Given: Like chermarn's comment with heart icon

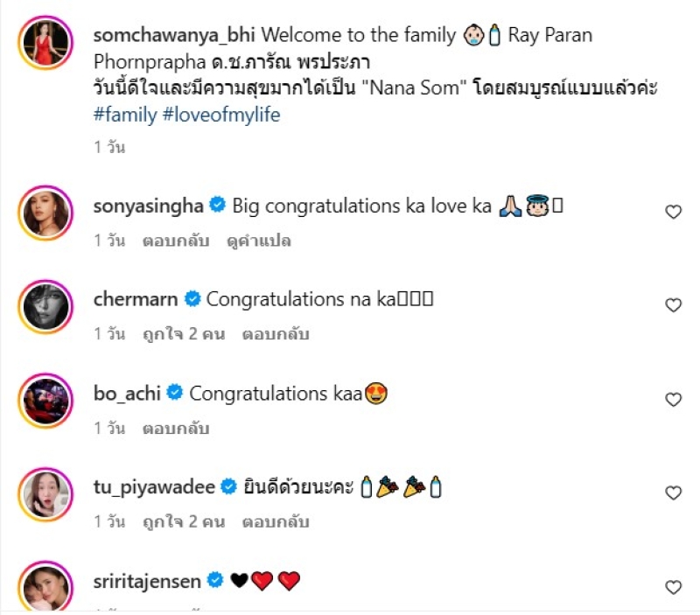Looking at the screenshot, I should [x=673, y=305].
